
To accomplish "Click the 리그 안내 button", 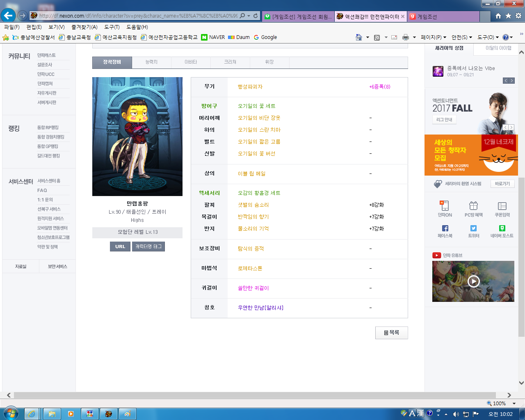I will pyautogui.click(x=444, y=120).
